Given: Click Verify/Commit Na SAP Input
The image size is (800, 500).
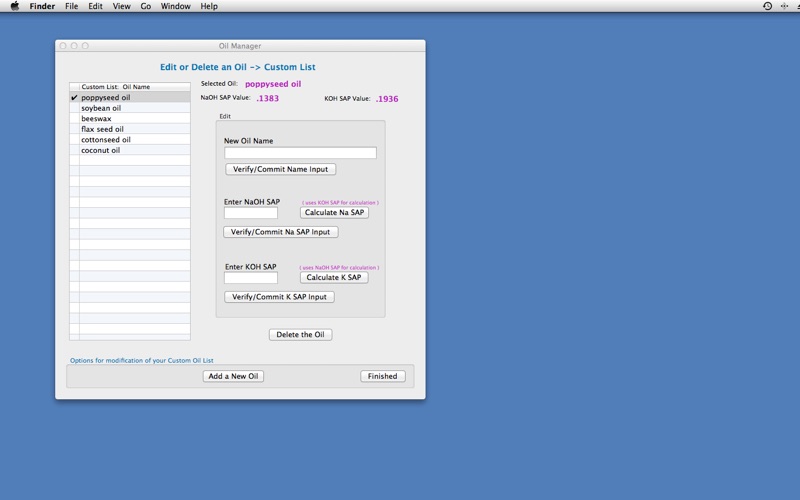Looking at the screenshot, I should tap(281, 232).
